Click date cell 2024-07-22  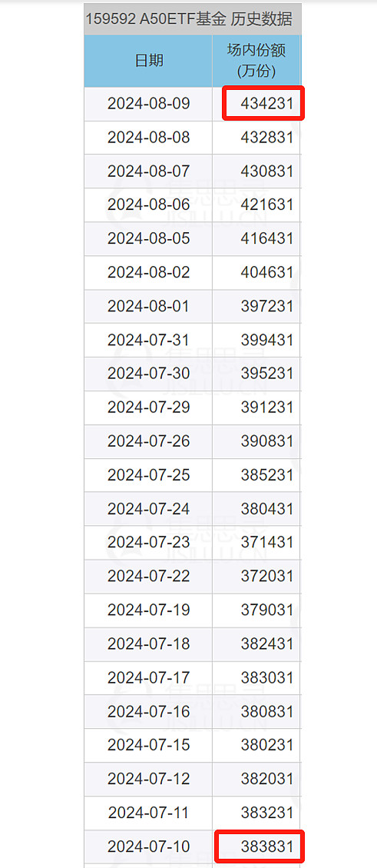(x=148, y=577)
